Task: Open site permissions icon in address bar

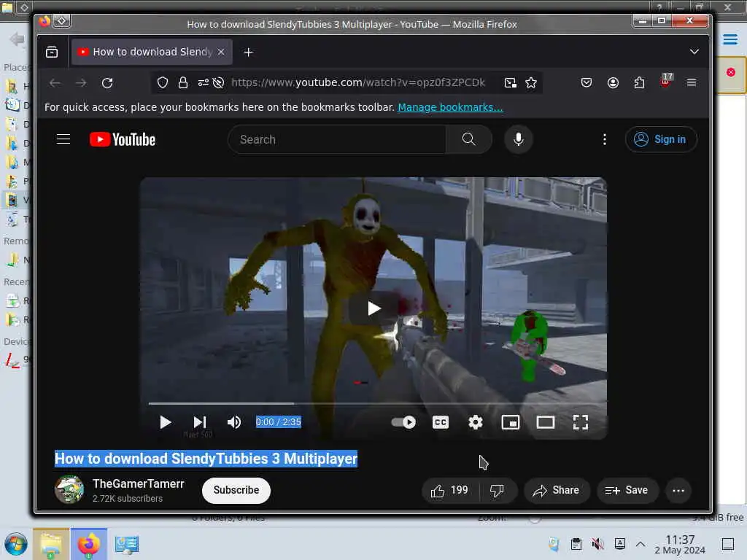Action: [204, 83]
